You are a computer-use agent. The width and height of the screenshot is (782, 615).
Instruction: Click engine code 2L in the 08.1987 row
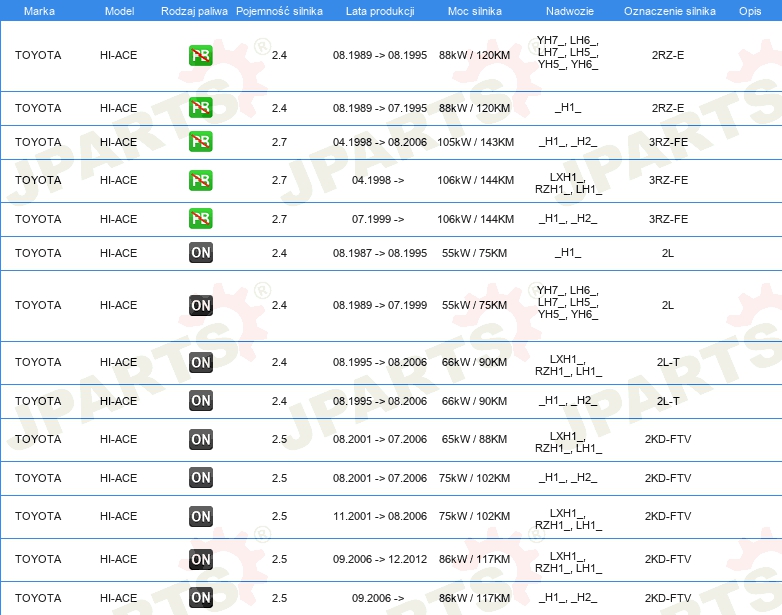pyautogui.click(x=668, y=253)
